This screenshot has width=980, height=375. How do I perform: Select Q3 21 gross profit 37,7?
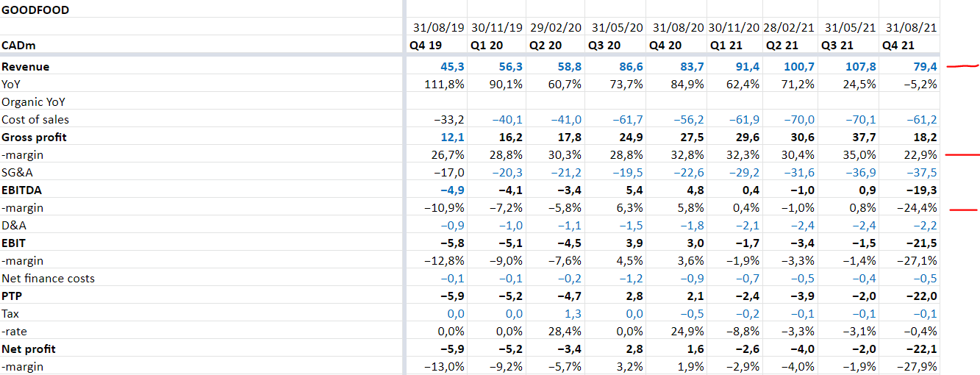click(x=863, y=137)
